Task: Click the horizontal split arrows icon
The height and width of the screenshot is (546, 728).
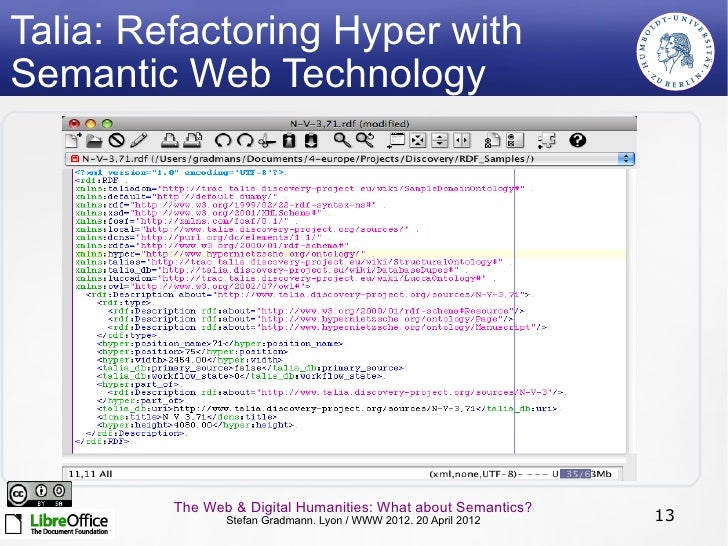Action: pyautogui.click(x=462, y=140)
